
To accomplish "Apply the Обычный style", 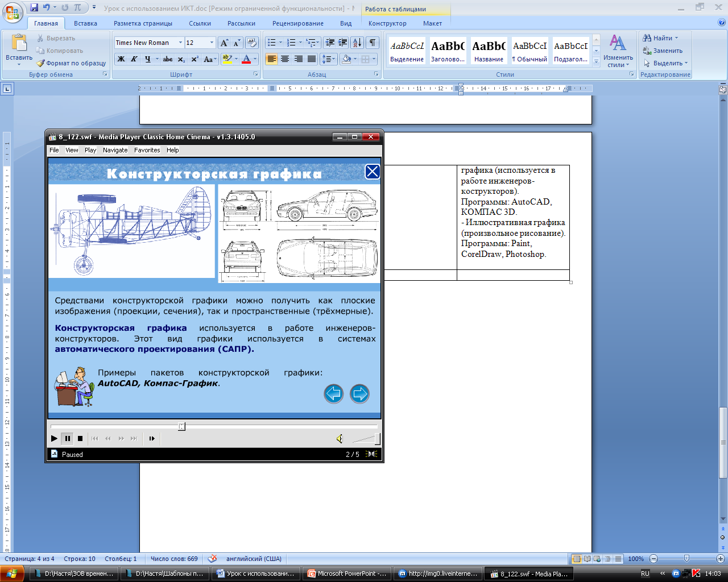I will [x=530, y=50].
